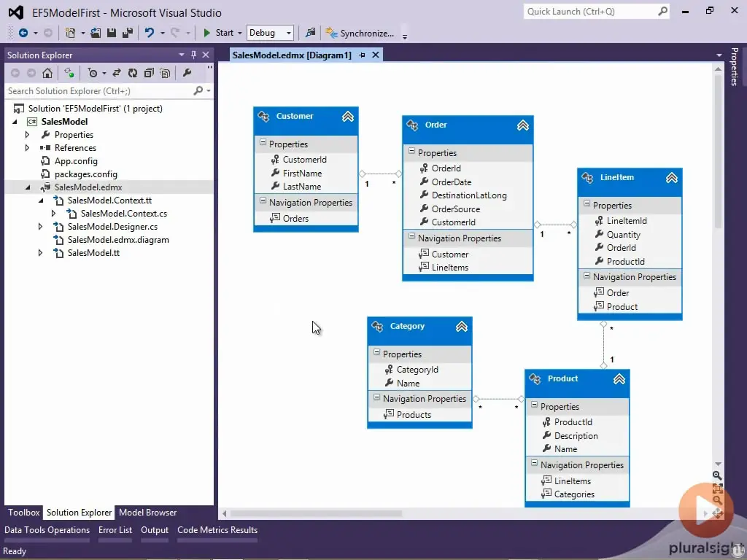The width and height of the screenshot is (747, 560).
Task: Click Properties wrench icon in Solution Explorer toolbar
Action: pyautogui.click(x=187, y=73)
